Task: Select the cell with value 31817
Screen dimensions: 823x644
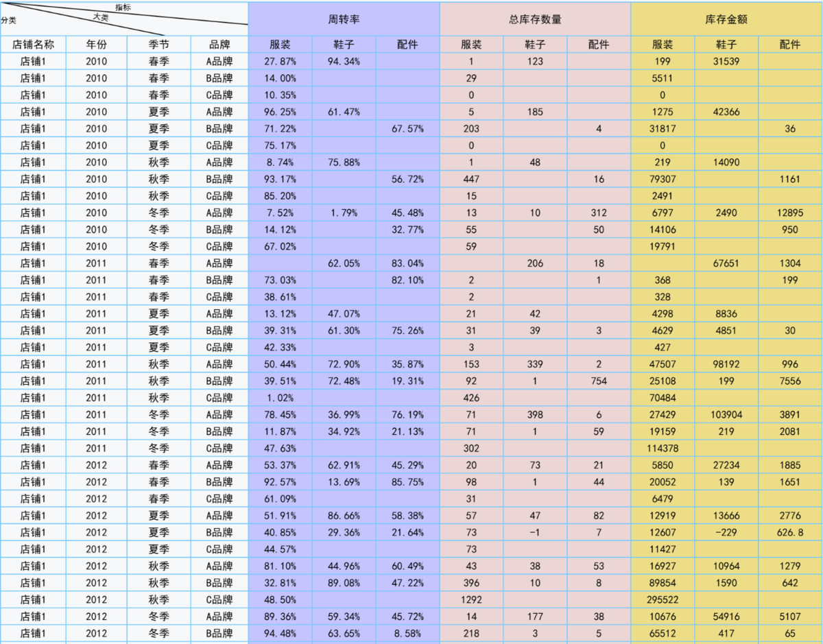Action: [x=663, y=129]
